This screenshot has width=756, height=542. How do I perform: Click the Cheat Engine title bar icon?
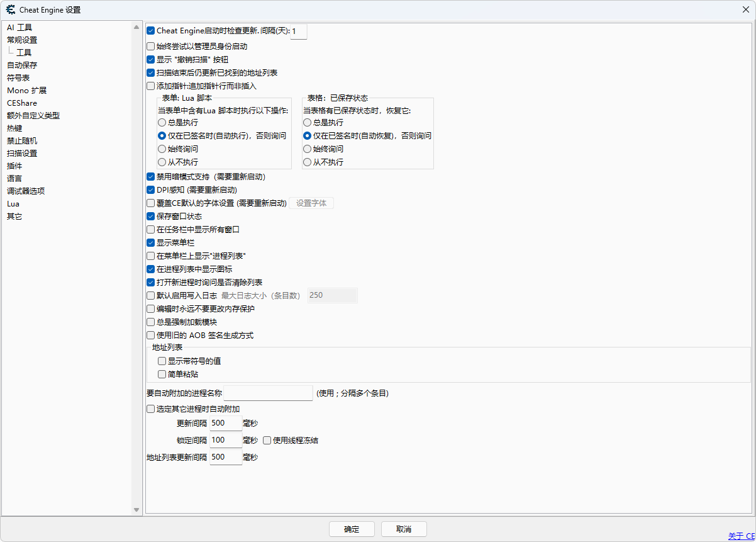[x=10, y=9]
